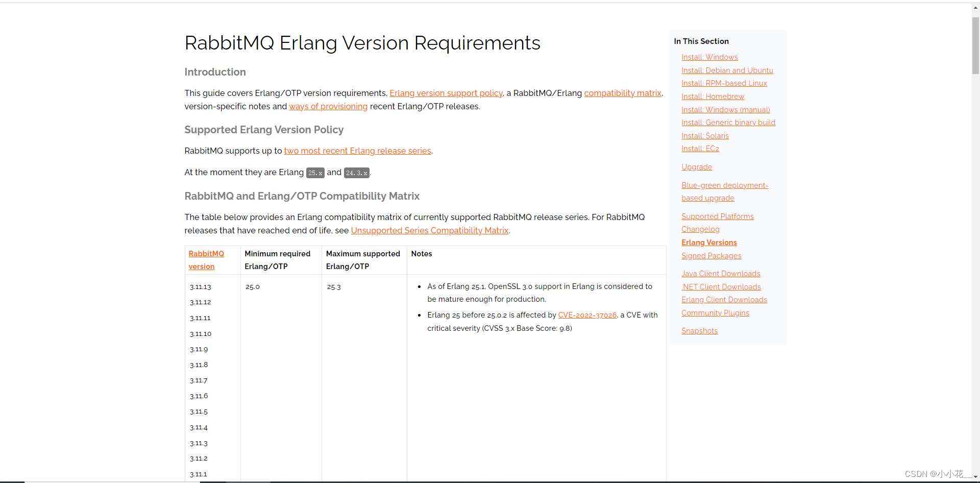Open the Erlang version support policy link
980x483 pixels.
(446, 93)
